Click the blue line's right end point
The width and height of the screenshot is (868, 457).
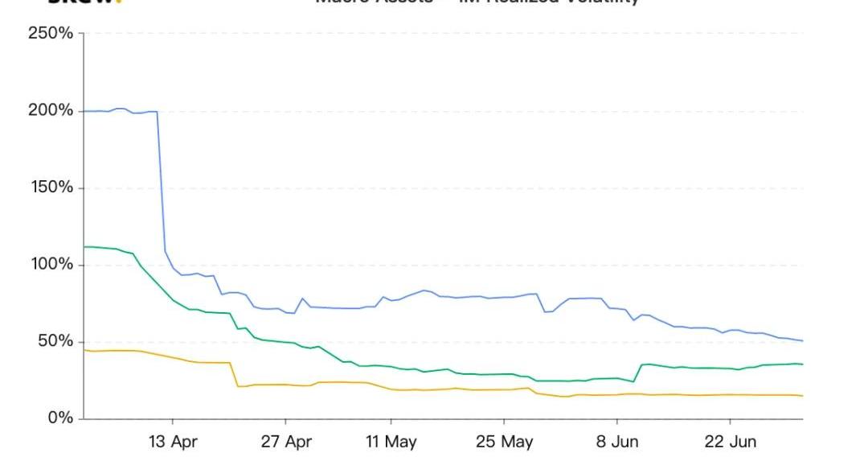point(802,341)
